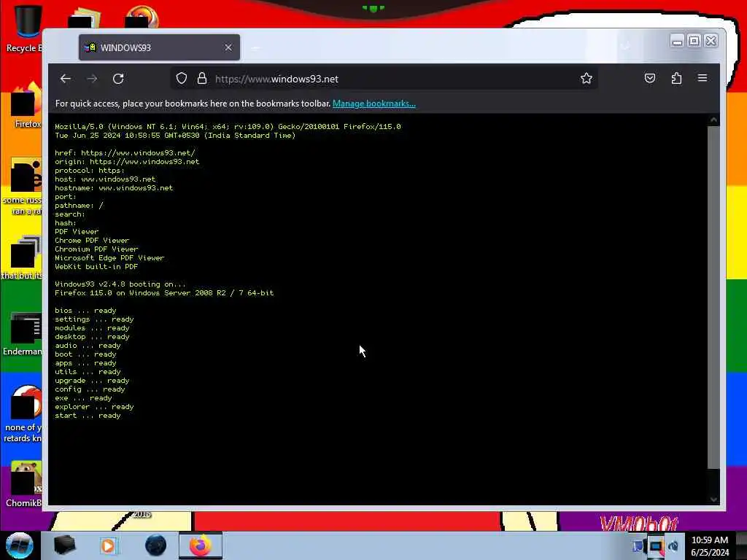Click the 'bios ... ready' line
747x560 pixels.
[x=85, y=311]
